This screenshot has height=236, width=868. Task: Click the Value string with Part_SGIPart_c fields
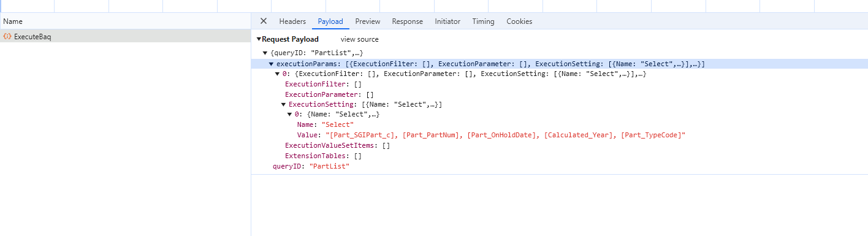coord(505,135)
